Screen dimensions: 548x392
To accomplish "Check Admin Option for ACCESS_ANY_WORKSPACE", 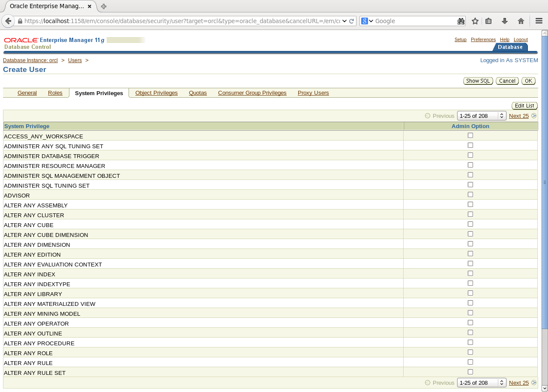I will (x=470, y=135).
